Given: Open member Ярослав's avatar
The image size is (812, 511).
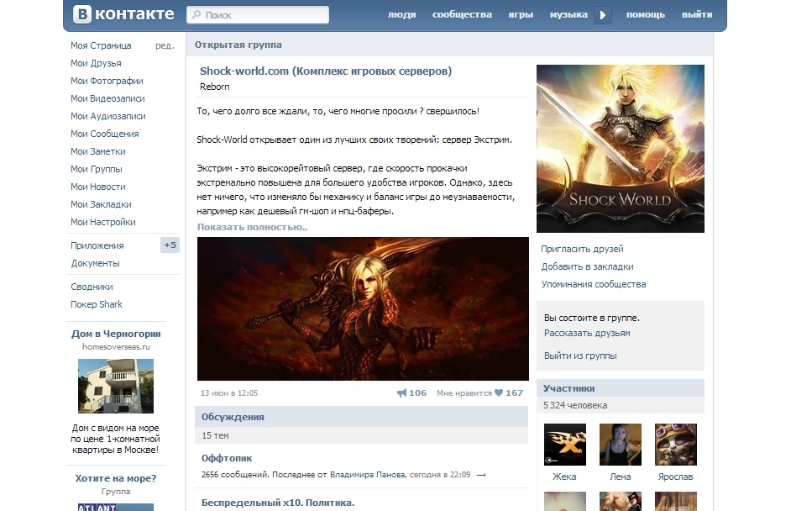Looking at the screenshot, I should coord(676,445).
